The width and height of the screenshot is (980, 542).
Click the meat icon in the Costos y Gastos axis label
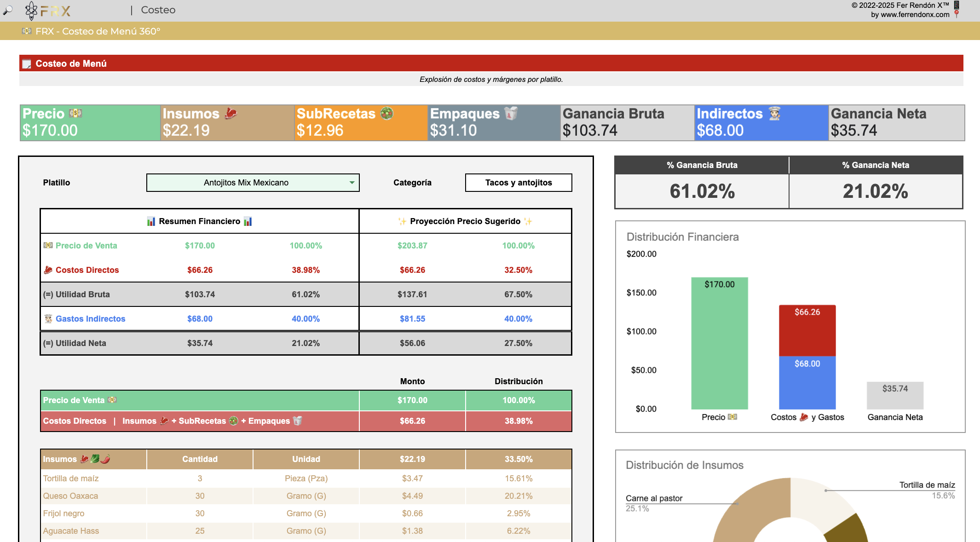(804, 417)
